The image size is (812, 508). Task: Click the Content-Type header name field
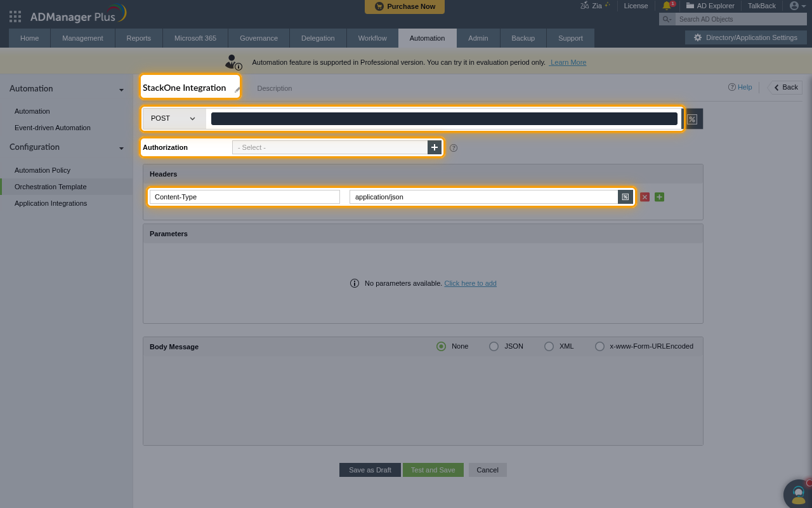coord(245,197)
